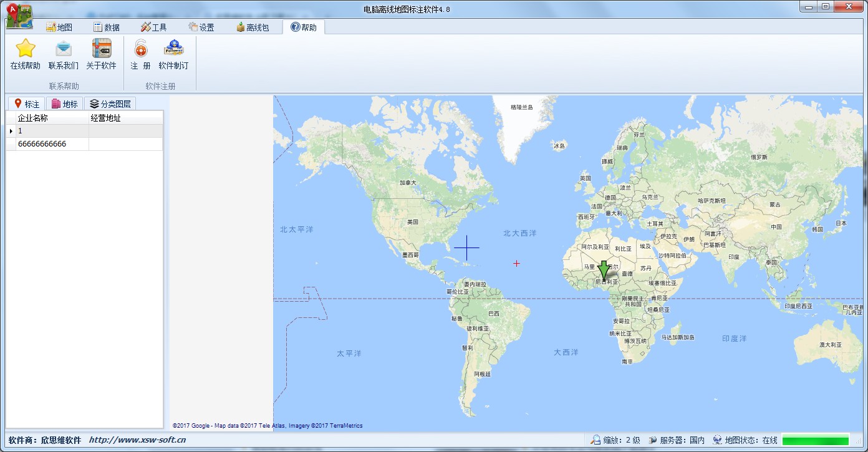Switch to 地图 ribbon tab
The height and width of the screenshot is (452, 868).
tap(59, 27)
